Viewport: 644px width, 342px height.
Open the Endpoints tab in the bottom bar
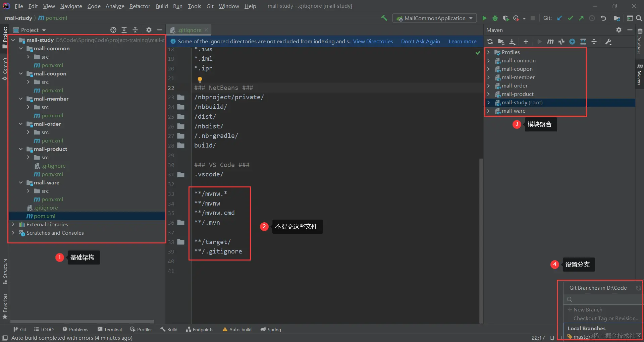[200, 330]
